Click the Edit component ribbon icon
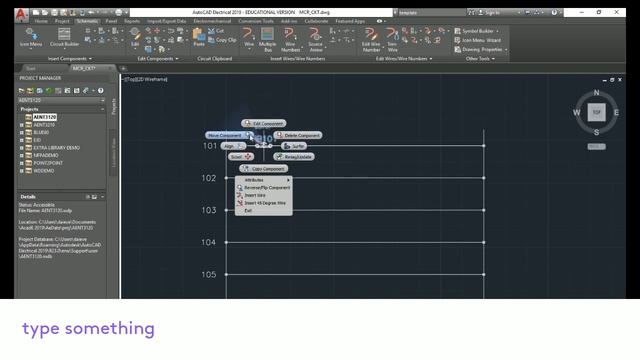Viewport: 640px width, 360px height. pyautogui.click(x=135, y=38)
